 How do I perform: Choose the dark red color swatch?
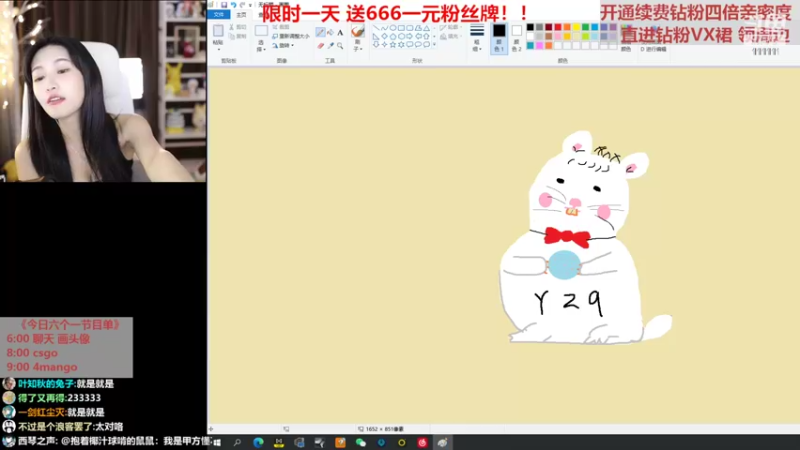[548, 27]
